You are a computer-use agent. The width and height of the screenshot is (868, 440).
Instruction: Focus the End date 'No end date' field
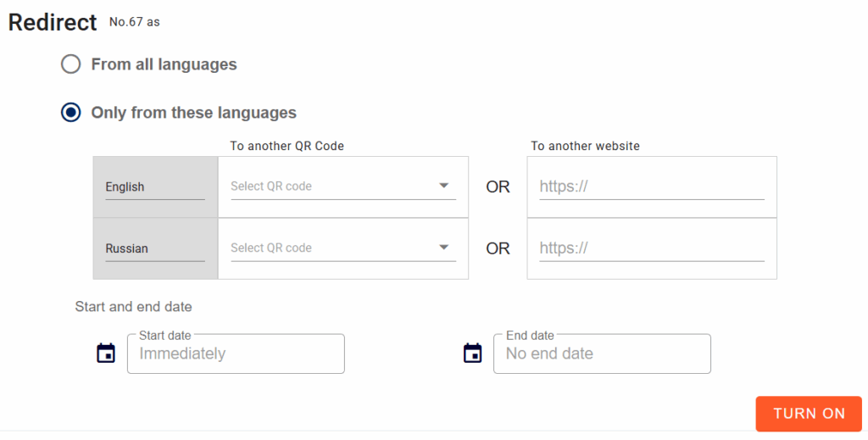(x=602, y=354)
